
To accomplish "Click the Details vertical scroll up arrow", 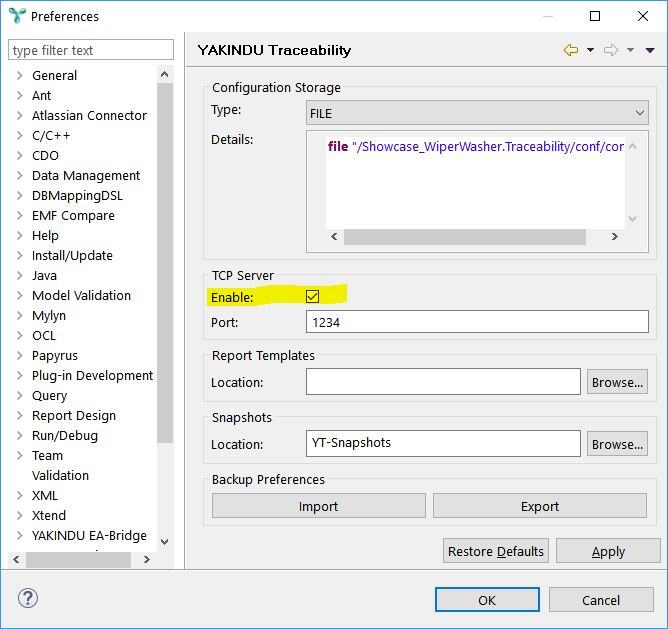I will point(633,147).
